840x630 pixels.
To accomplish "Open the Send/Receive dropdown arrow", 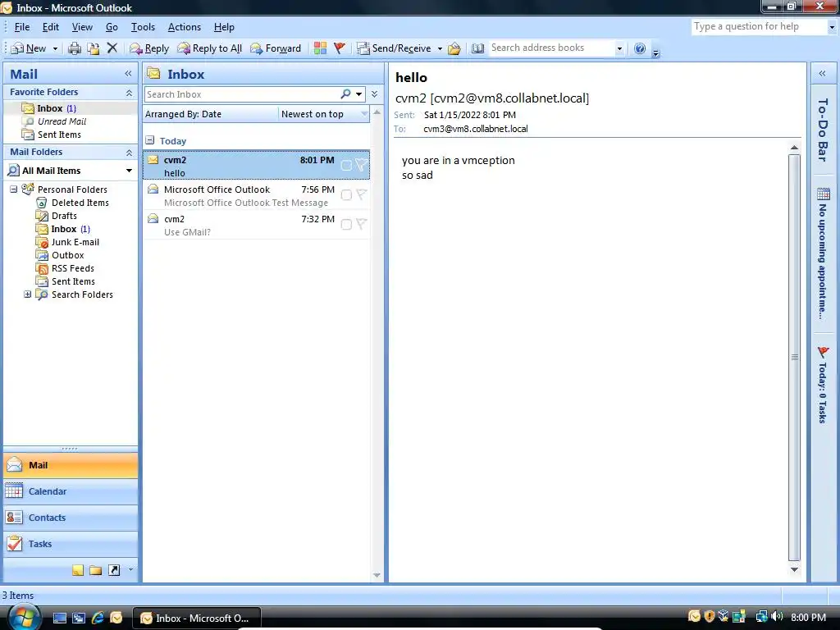I will click(x=440, y=48).
